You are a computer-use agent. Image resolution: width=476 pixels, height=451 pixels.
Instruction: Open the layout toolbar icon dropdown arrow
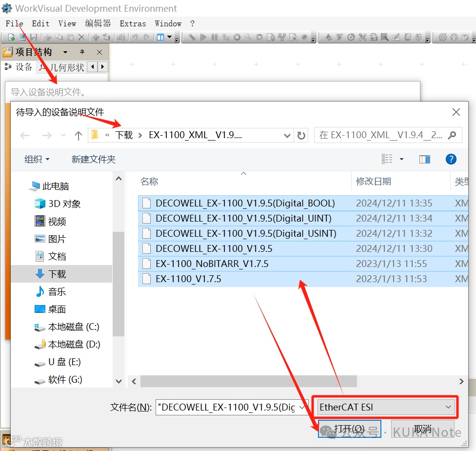tap(169, 38)
